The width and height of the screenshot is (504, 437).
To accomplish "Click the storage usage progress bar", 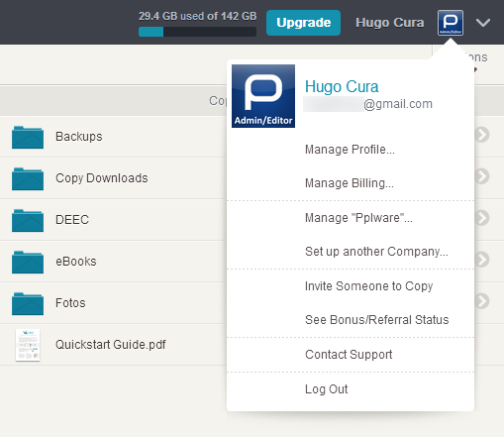I will tap(197, 32).
